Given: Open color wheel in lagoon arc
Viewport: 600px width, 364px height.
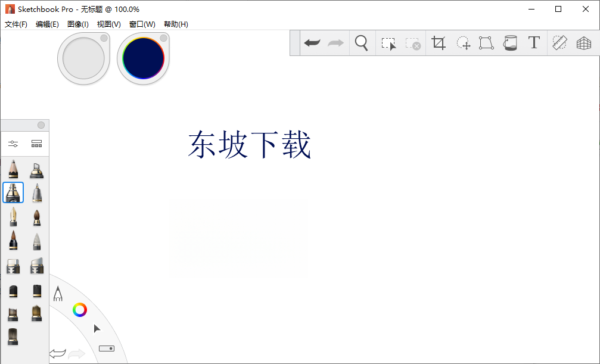Looking at the screenshot, I should pyautogui.click(x=80, y=310).
